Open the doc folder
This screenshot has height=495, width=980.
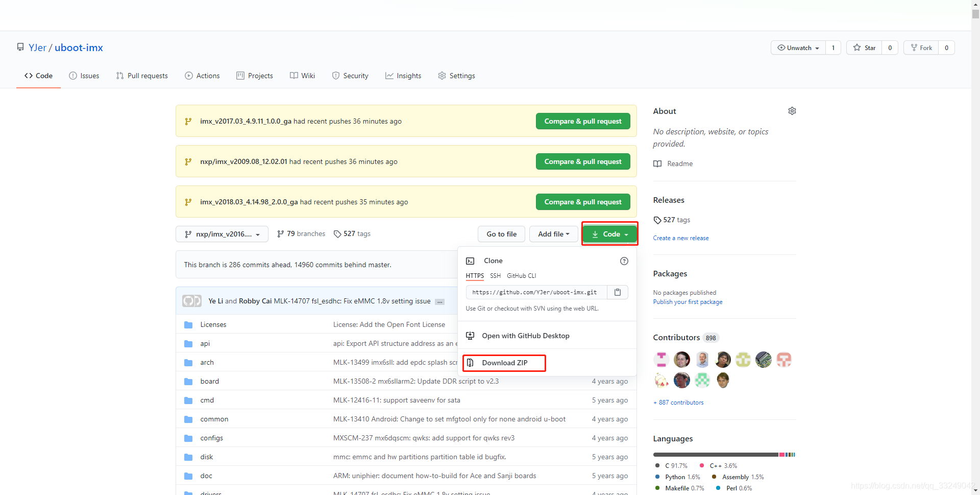coord(206,476)
